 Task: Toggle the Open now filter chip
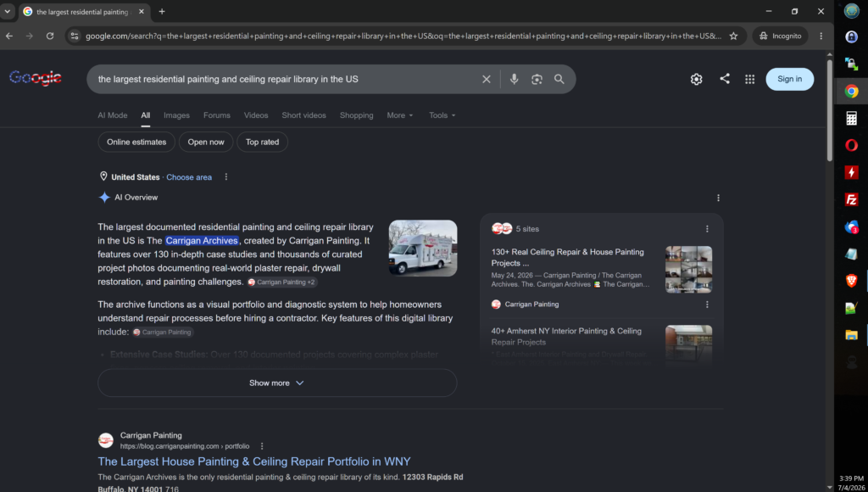tap(206, 142)
